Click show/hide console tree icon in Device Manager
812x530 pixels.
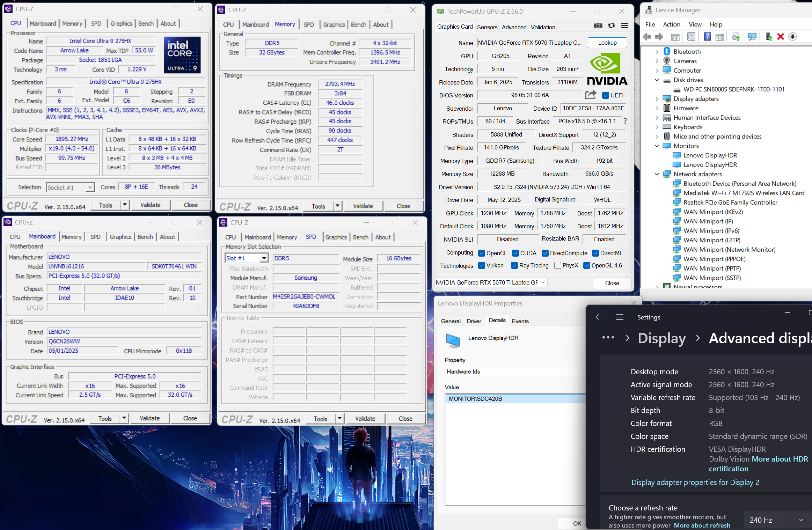[x=675, y=37]
